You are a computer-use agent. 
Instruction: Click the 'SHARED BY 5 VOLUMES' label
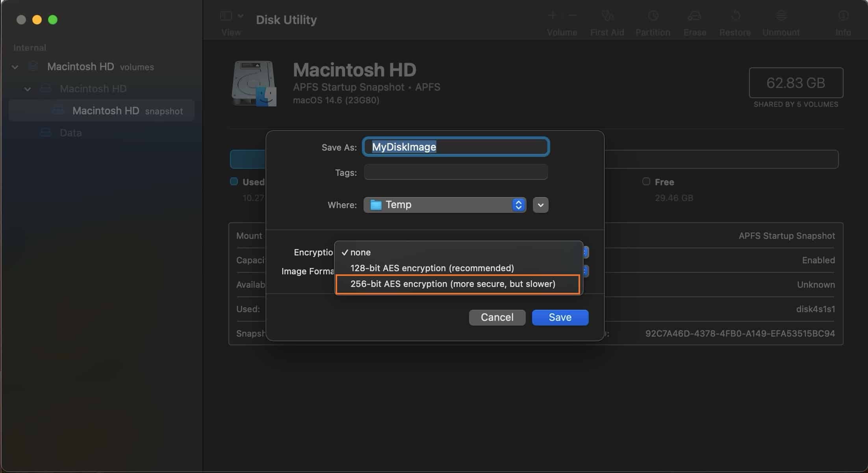796,104
